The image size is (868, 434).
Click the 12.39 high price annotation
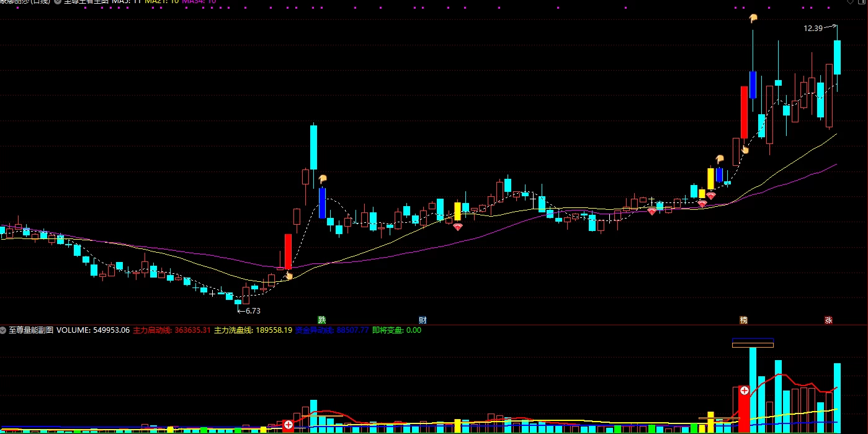click(x=813, y=28)
